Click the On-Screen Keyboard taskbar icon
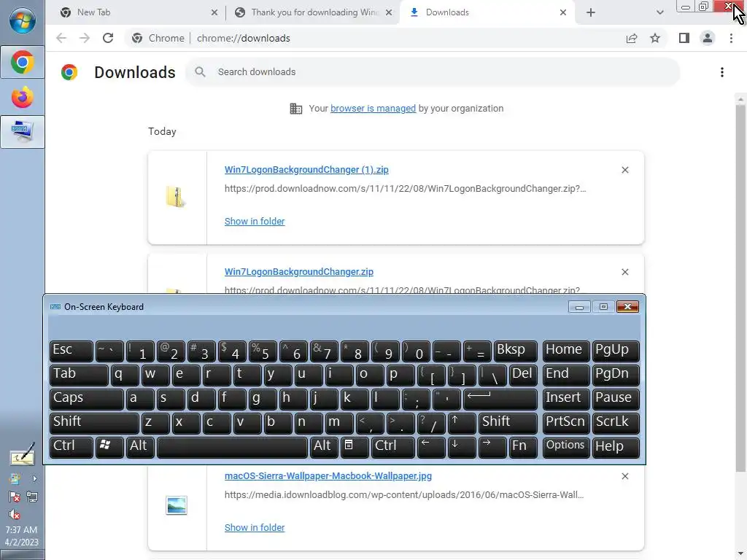The width and height of the screenshot is (747, 560). [x=23, y=132]
